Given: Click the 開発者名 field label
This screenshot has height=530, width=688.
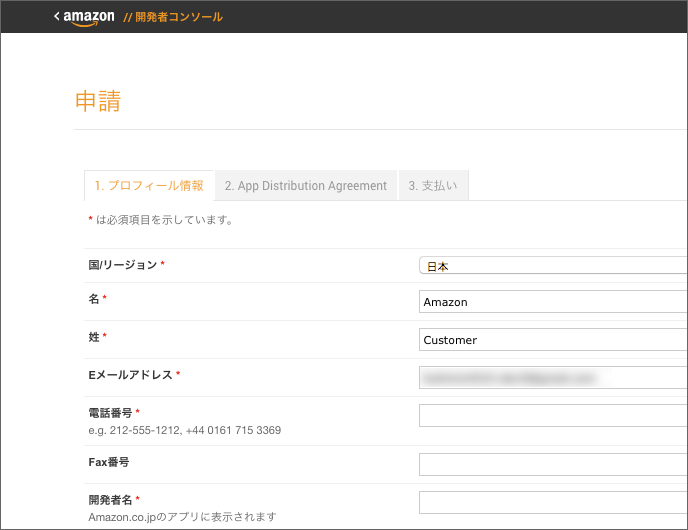Looking at the screenshot, I should 111,500.
